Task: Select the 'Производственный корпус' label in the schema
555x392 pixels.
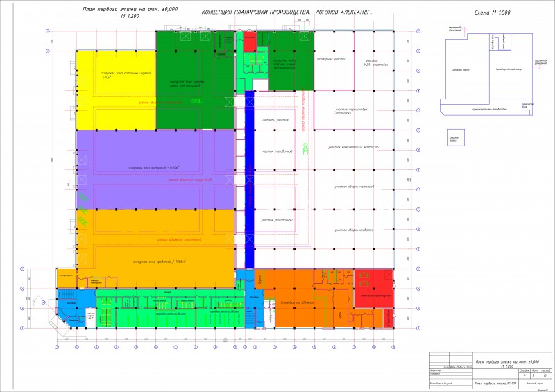Action: coord(509,69)
